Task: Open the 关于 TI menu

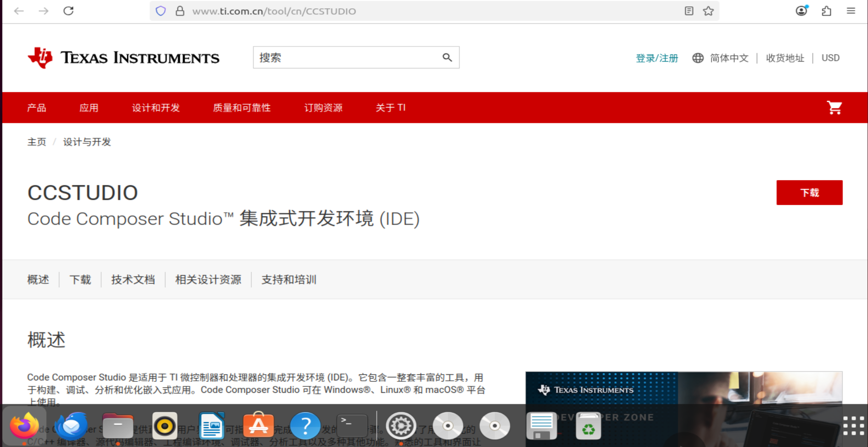Action: point(390,108)
